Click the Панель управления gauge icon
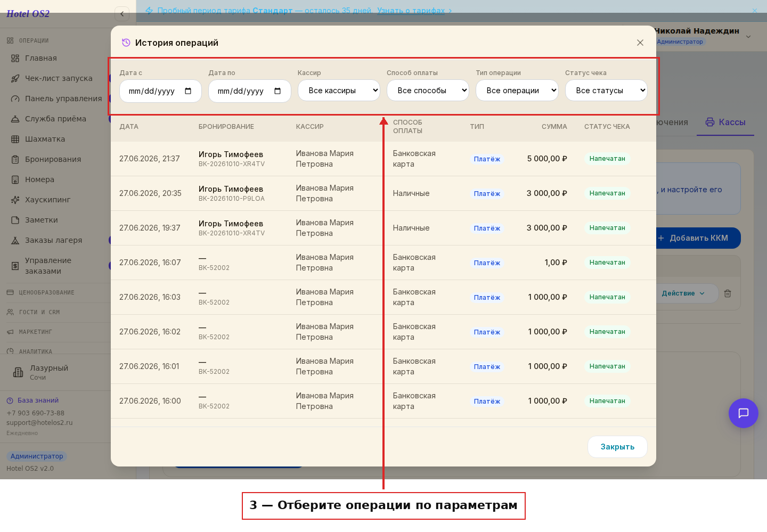Image resolution: width=767 pixels, height=532 pixels. pyautogui.click(x=15, y=99)
